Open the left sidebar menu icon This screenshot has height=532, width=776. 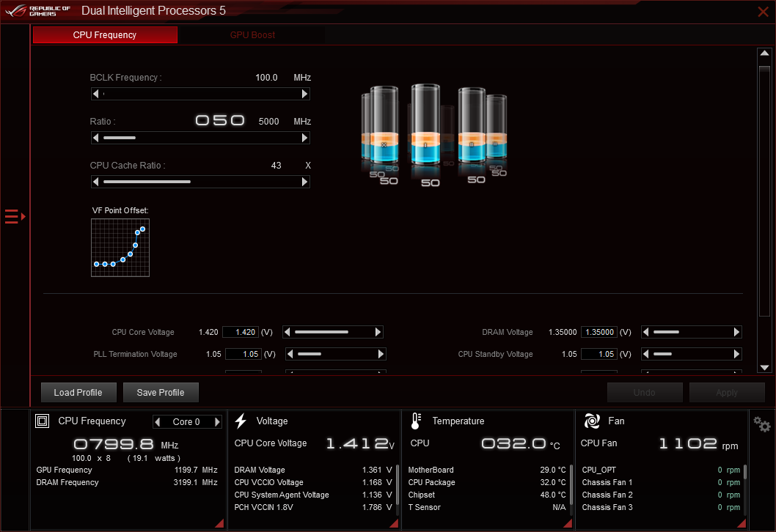pos(15,216)
